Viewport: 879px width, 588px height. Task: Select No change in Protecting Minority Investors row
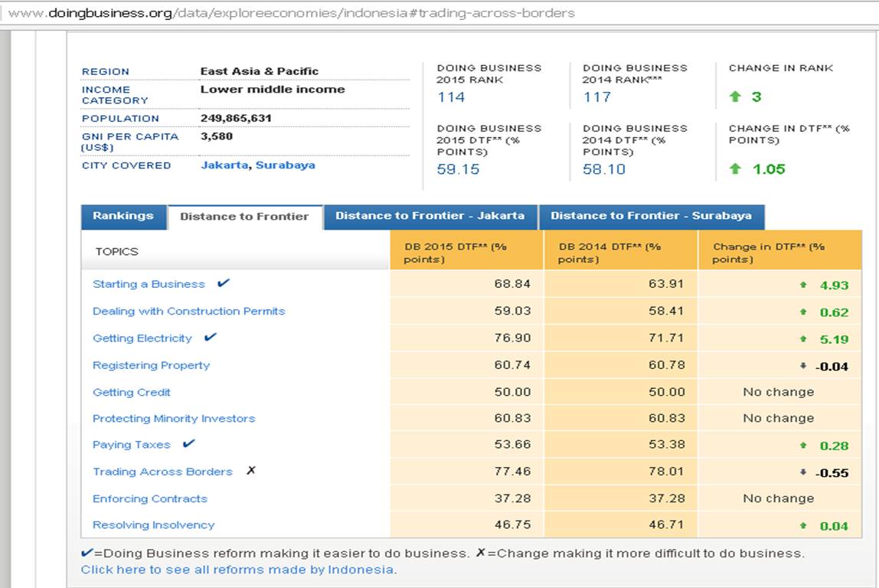[x=779, y=418]
